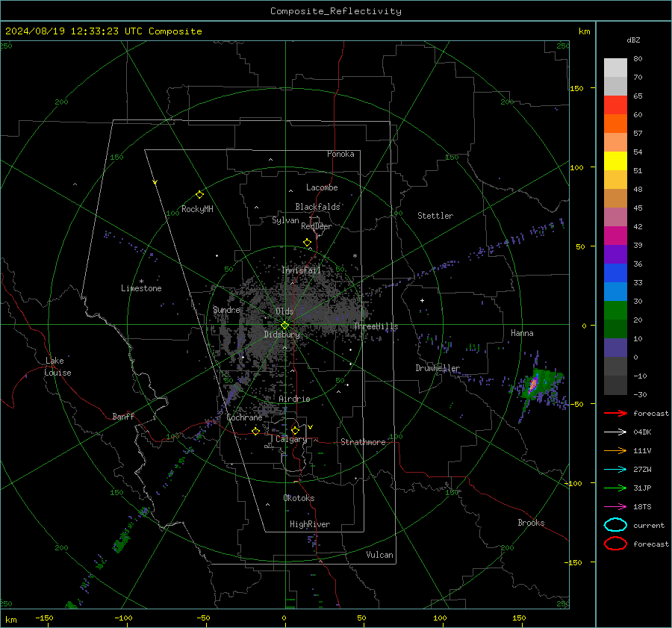Image resolution: width=672 pixels, height=628 pixels.
Task: Select the yellow diamond marker above RockyMH
Action: 199,195
